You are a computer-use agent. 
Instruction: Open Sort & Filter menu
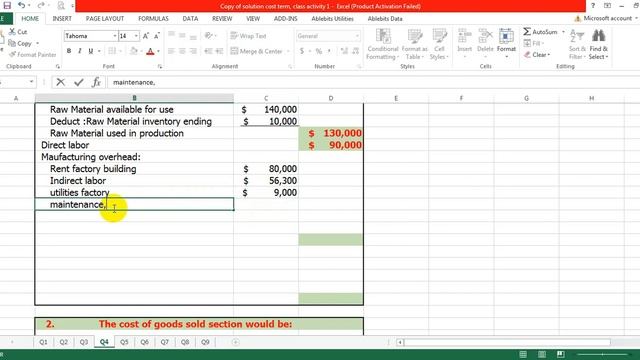pyautogui.click(x=577, y=44)
